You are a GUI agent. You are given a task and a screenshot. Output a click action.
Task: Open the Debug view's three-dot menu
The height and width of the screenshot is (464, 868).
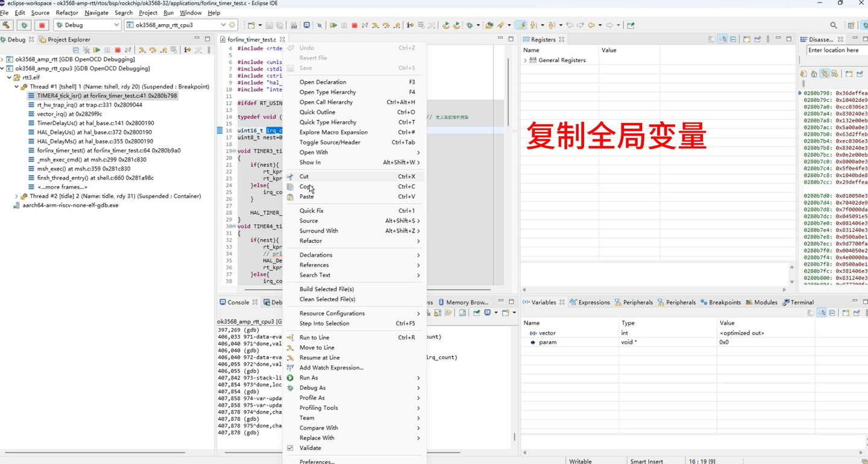209,50
